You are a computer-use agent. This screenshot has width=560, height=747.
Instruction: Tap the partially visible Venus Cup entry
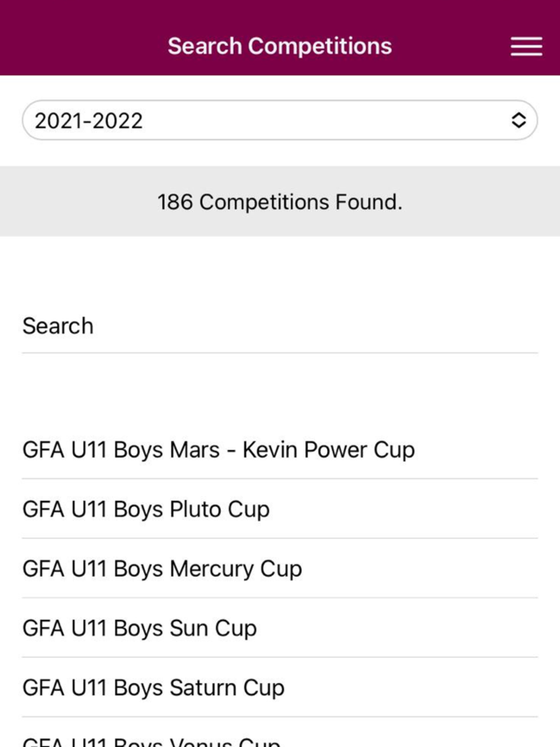151,741
